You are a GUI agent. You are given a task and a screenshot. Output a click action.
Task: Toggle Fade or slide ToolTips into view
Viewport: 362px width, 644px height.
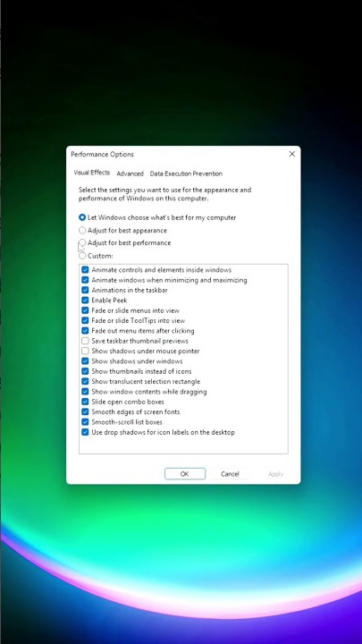point(85,320)
